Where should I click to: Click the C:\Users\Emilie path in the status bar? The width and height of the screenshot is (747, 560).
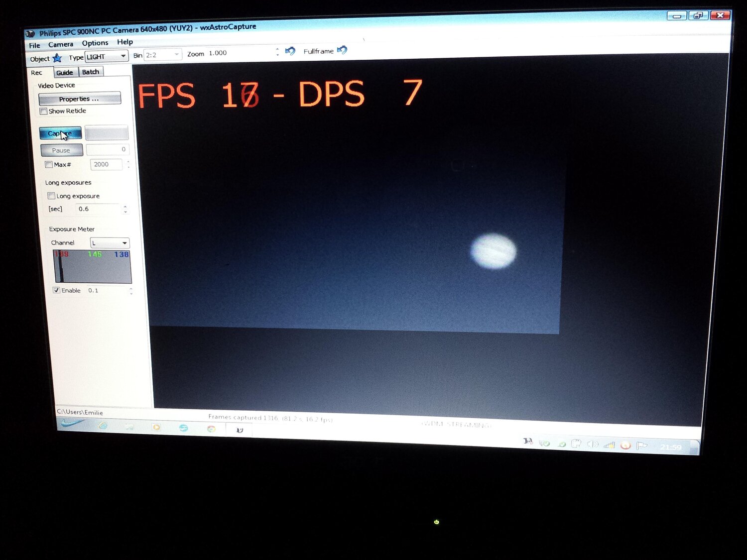(80, 412)
